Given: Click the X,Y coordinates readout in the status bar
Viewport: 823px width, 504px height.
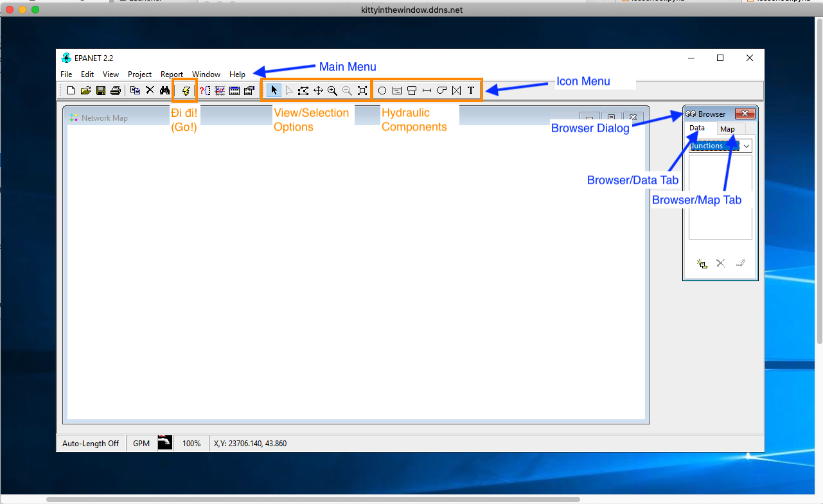Looking at the screenshot, I should point(251,443).
